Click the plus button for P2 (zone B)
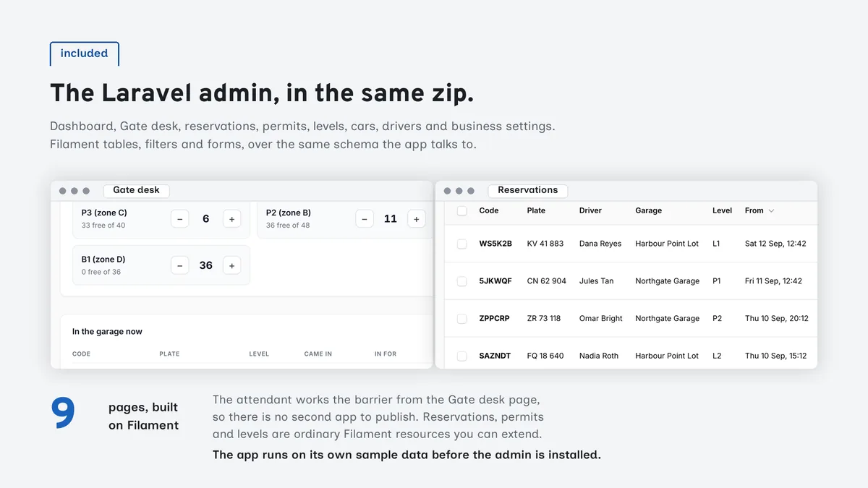Viewport: 868px width, 488px height. click(417, 219)
